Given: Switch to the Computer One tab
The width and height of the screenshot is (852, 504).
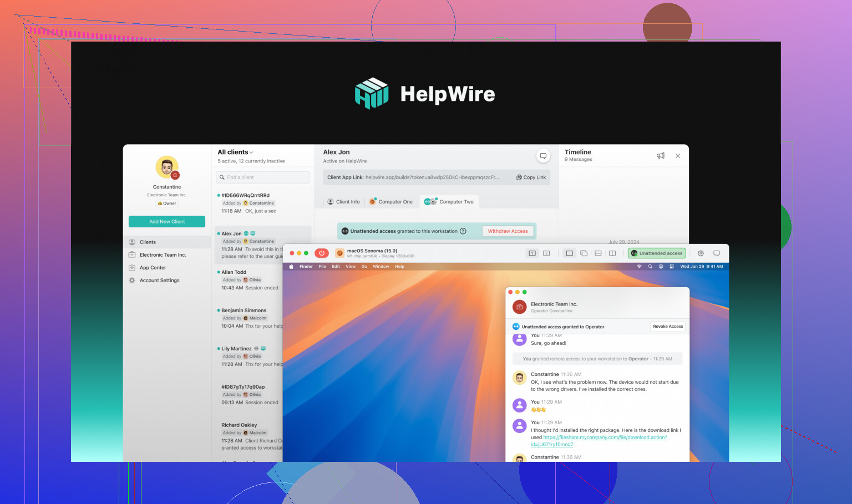Looking at the screenshot, I should coord(391,202).
